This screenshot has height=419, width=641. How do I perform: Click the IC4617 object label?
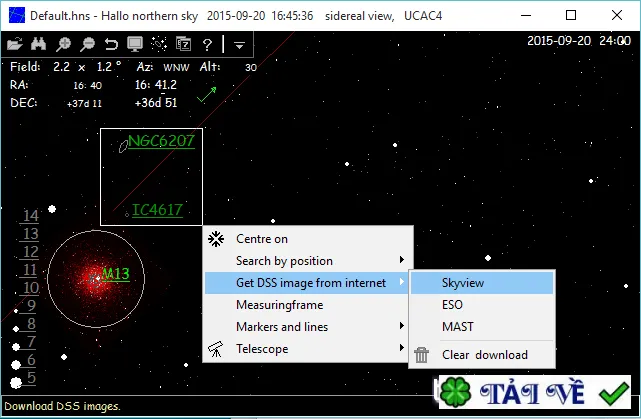[157, 210]
